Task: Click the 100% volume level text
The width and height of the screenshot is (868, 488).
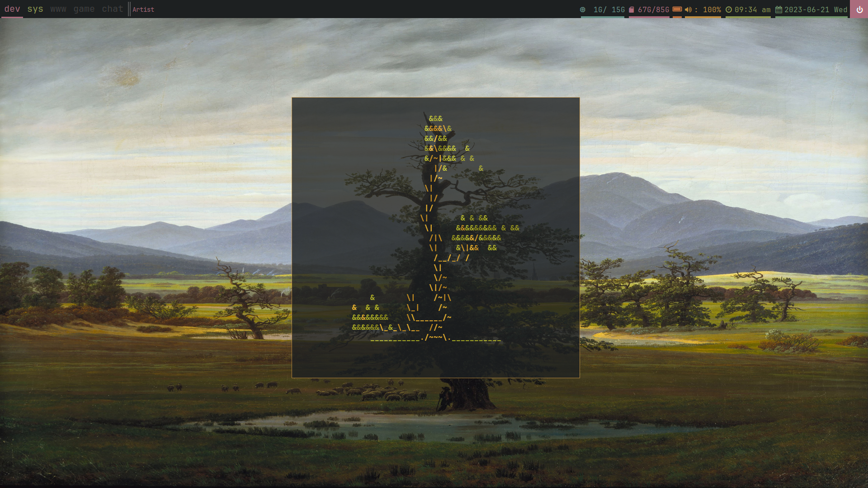Action: tap(712, 9)
